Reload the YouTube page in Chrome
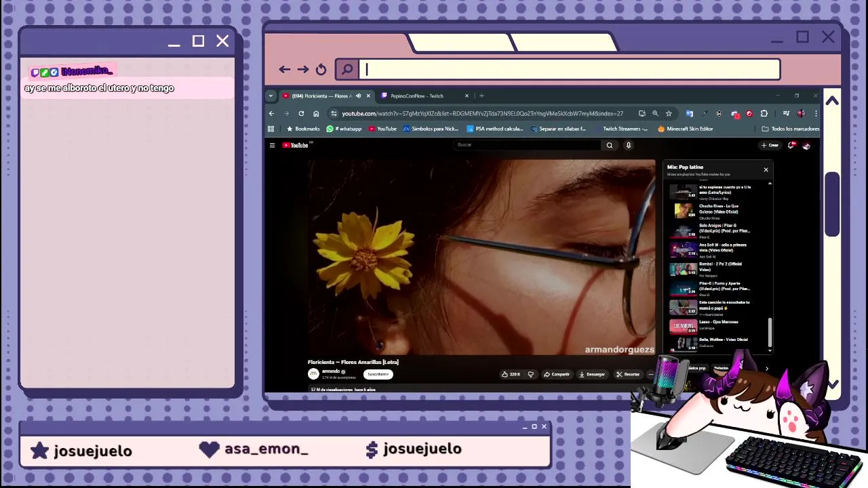 pos(301,113)
